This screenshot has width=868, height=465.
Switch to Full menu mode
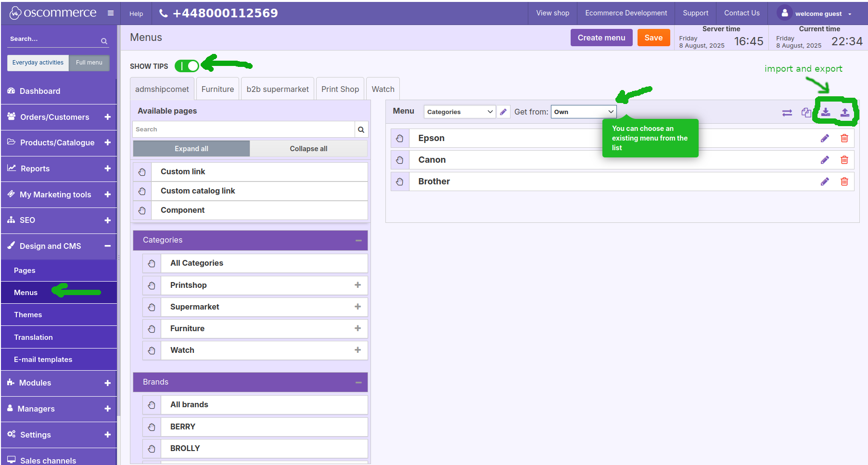tap(89, 63)
